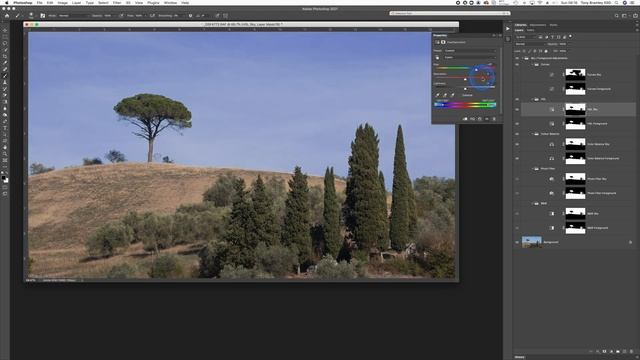Image resolution: width=640 pixels, height=360 pixels.
Task: Open the channel dropdown below Preset
Action: [x=470, y=58]
